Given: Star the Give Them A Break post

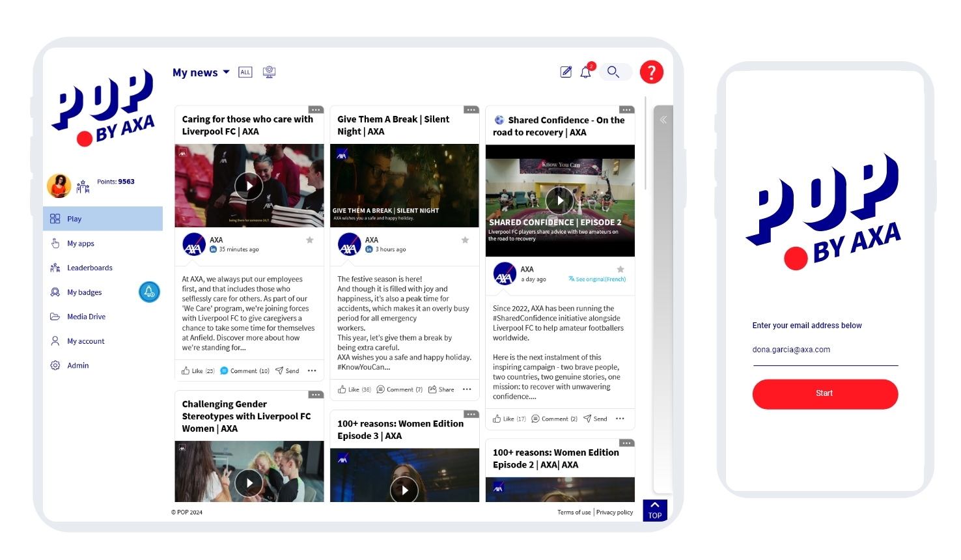Looking at the screenshot, I should point(465,240).
